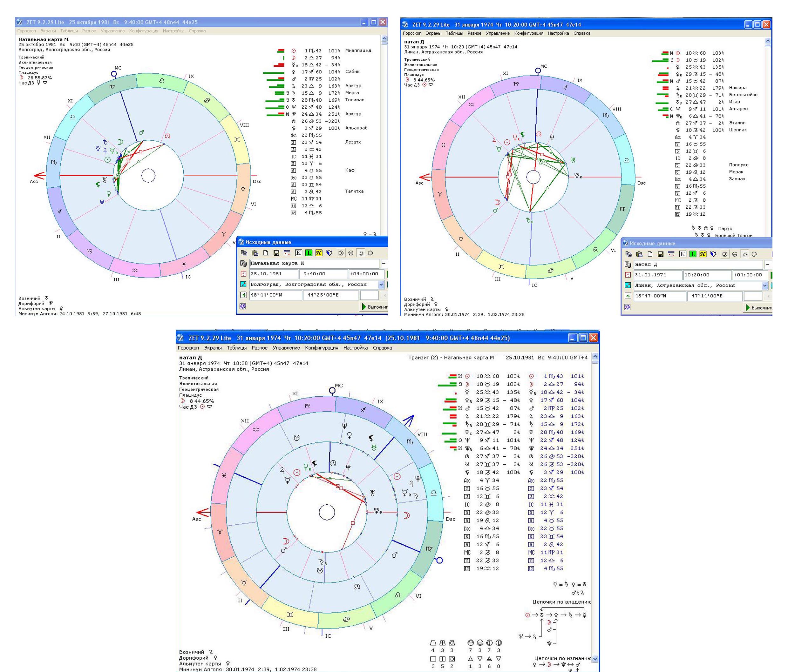Click the save floppy icon in натал Д dialog

pyautogui.click(x=661, y=254)
